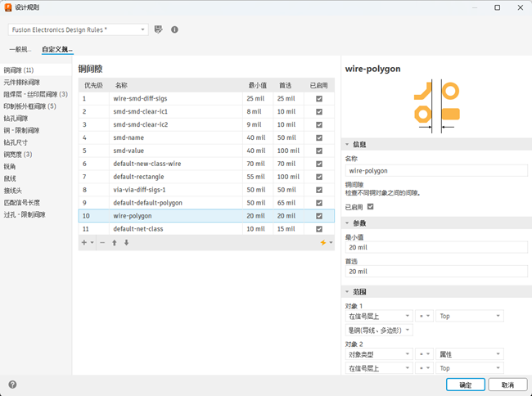Toggle the enabled checkbox for smd-smd-clear-ic1
532x396 pixels.
(x=319, y=111)
